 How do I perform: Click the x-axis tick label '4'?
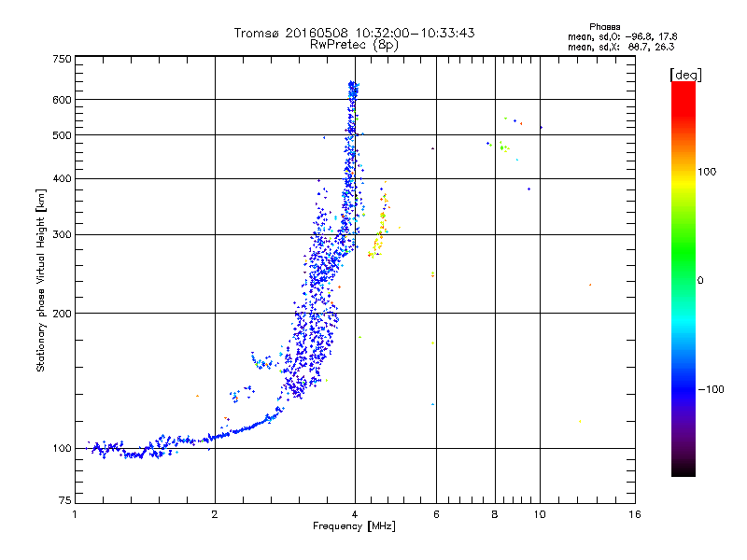355,514
